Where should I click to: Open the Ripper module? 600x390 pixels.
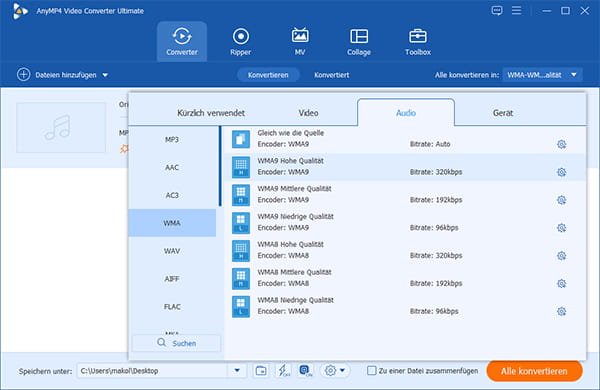click(241, 41)
